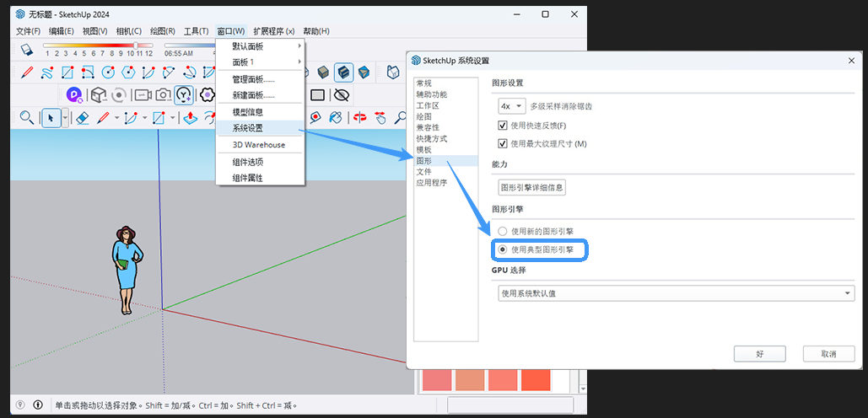
Task: Select the Eraser tool
Action: tap(83, 117)
